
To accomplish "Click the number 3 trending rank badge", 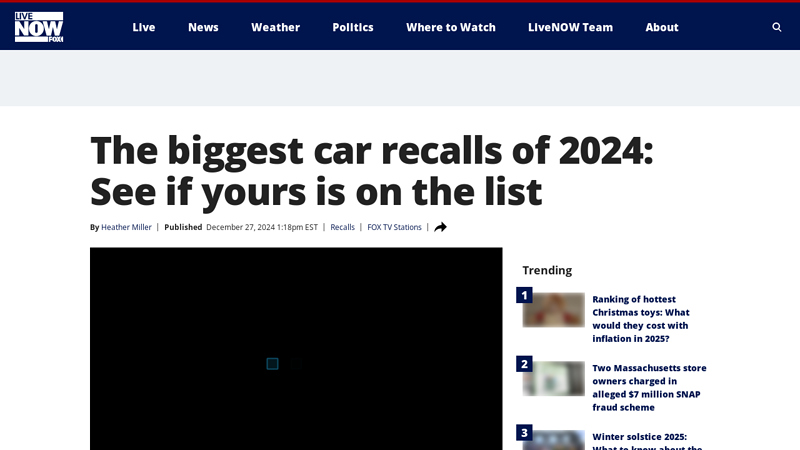I will pyautogui.click(x=524, y=433).
